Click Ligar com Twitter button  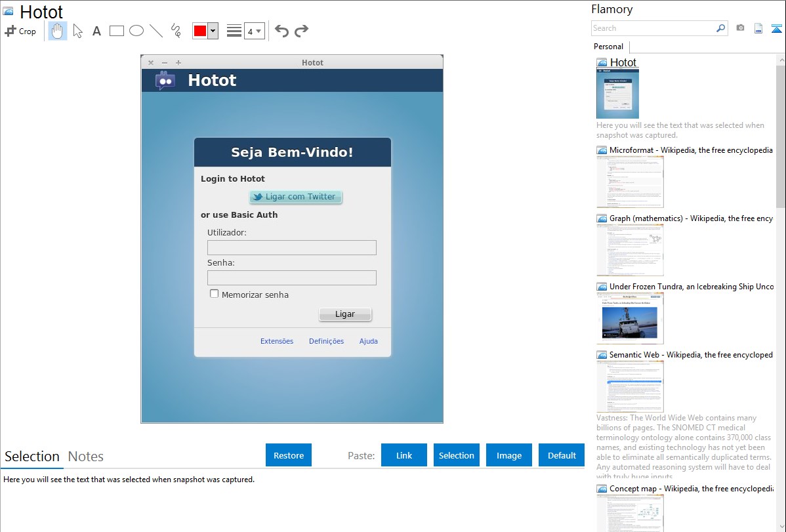point(296,197)
